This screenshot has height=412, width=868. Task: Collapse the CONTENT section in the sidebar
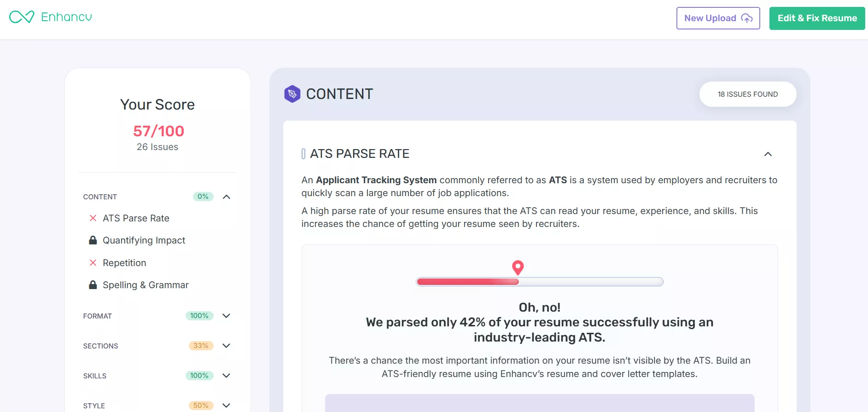[226, 197]
